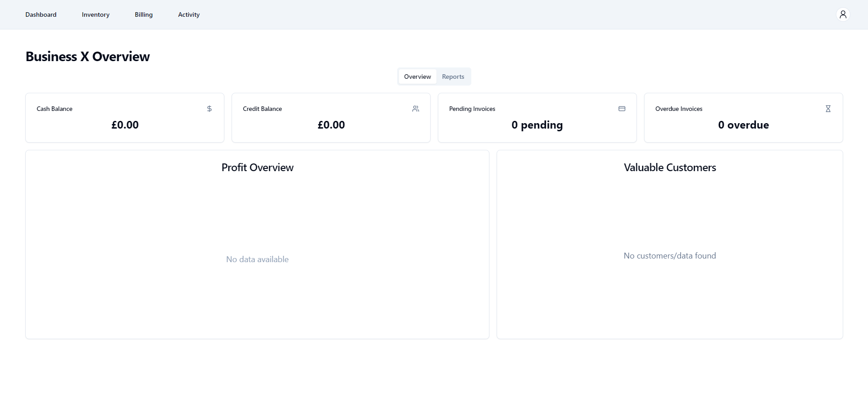Click the card icon on Pending Invoices
This screenshot has width=868, height=412.
(x=622, y=109)
